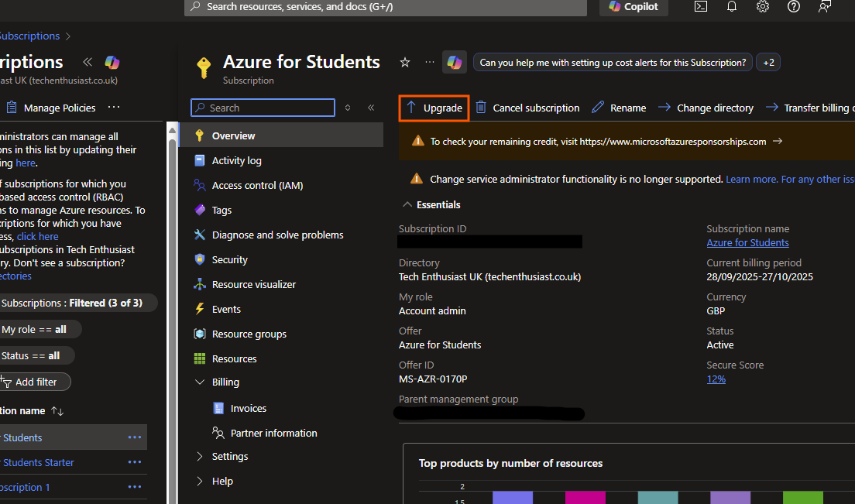Open the Notifications bell

731,6
